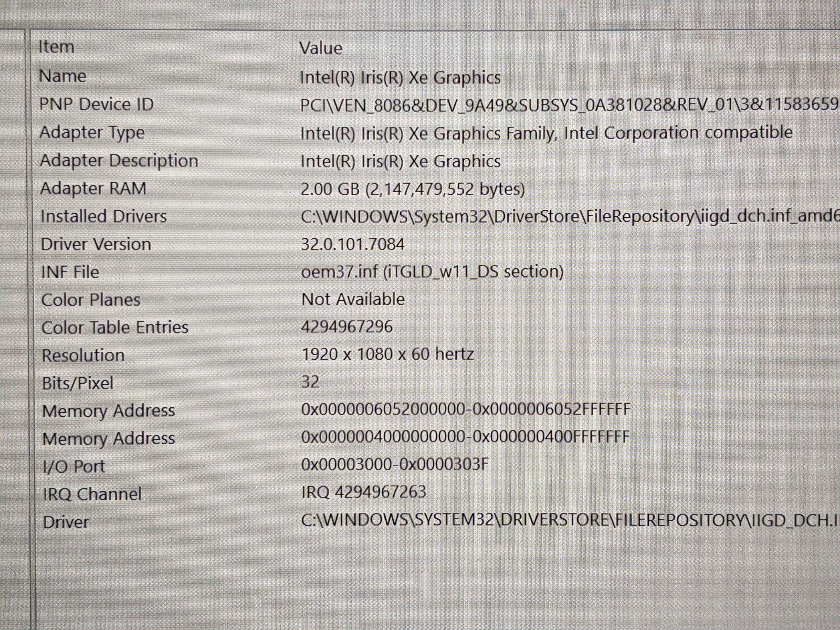Select the Adapter Description label
The width and height of the screenshot is (840, 630).
pyautogui.click(x=119, y=161)
